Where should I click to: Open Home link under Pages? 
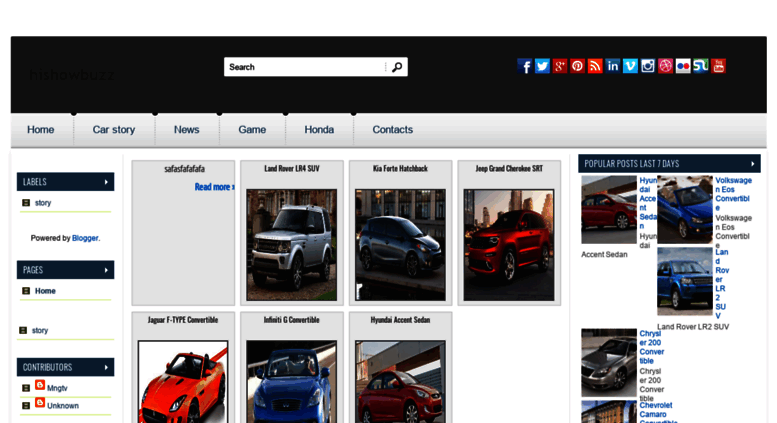tap(45, 291)
